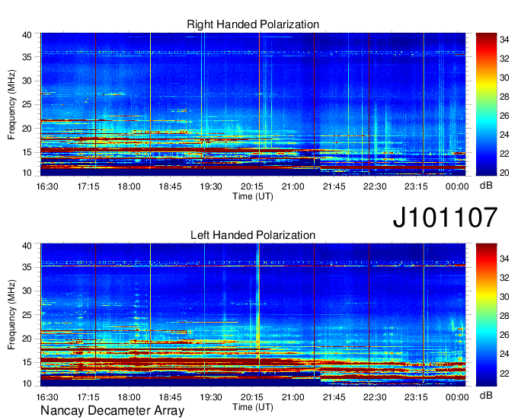
Task: Click the 20:15 time tick of Left Handed plot
Action: 252,397
